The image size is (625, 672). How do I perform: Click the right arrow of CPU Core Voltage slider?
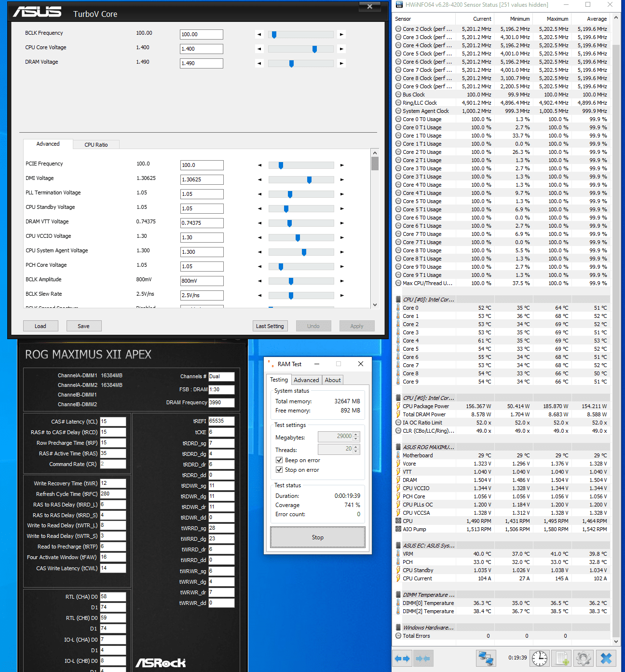[341, 49]
